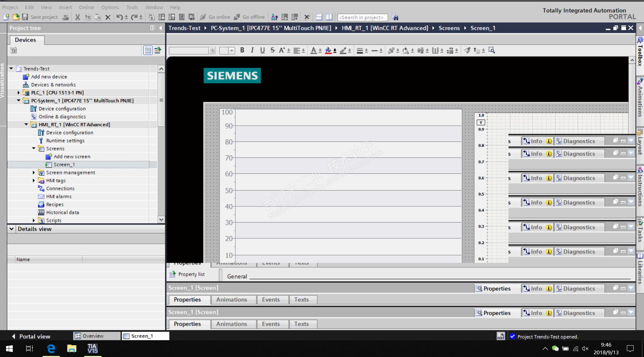
Task: Click the Format painter brush icon
Action: 467,50
